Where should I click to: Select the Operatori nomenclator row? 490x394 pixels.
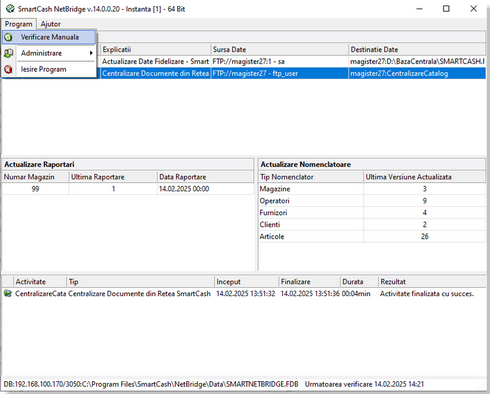pyautogui.click(x=372, y=201)
